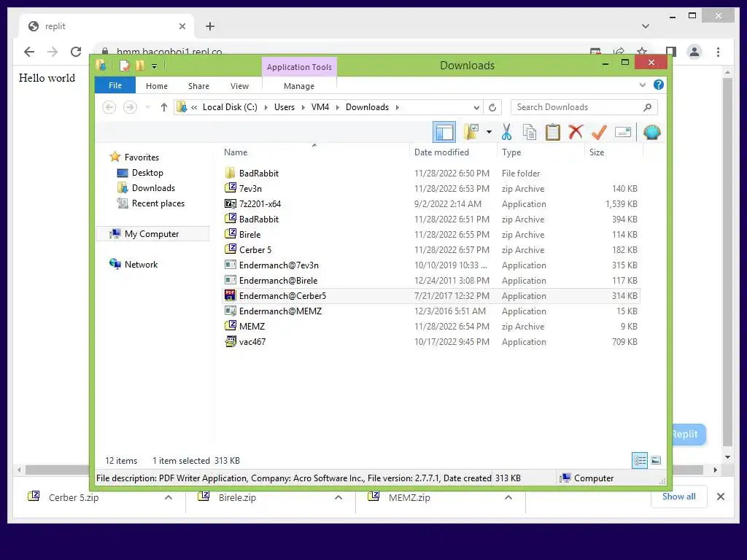The width and height of the screenshot is (747, 560).
Task: Switch to the View ribbon tab
Action: 239,86
